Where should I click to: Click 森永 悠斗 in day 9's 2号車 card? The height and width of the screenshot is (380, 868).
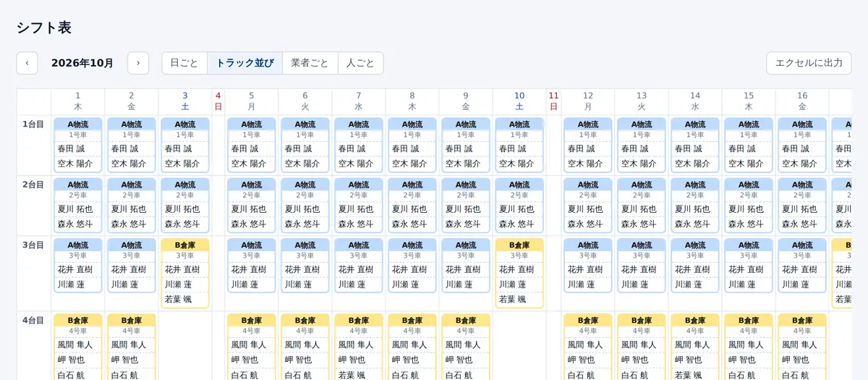[x=463, y=224]
